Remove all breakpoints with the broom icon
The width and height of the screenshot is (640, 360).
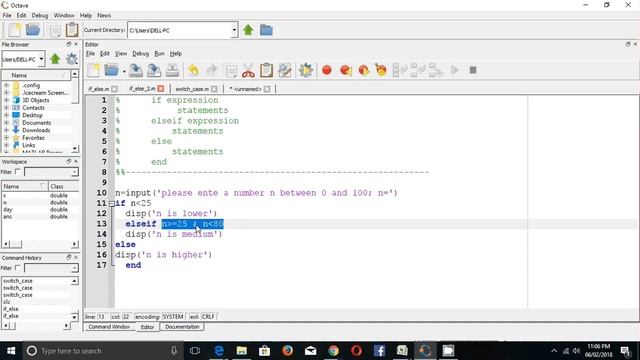tap(381, 70)
